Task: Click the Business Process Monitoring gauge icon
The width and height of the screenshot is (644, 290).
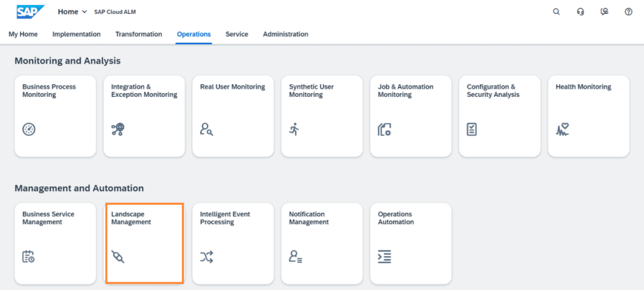Action: coord(29,130)
